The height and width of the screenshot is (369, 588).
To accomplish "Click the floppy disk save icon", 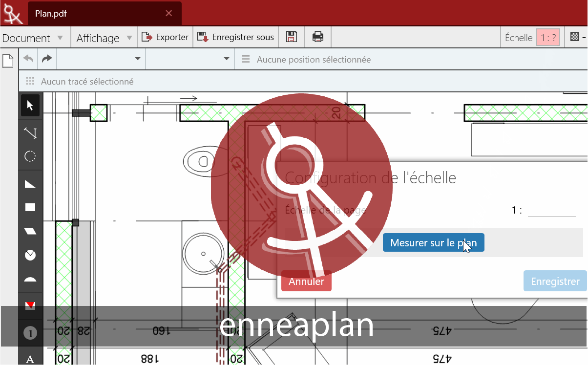I will click(292, 37).
